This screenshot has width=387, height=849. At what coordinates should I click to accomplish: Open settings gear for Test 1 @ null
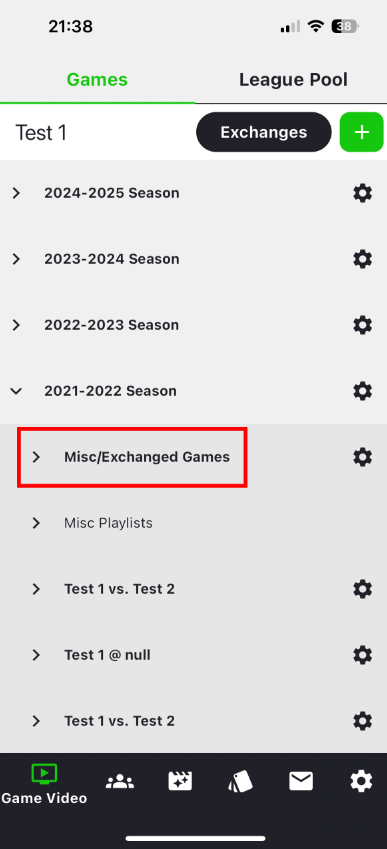pyautogui.click(x=362, y=655)
